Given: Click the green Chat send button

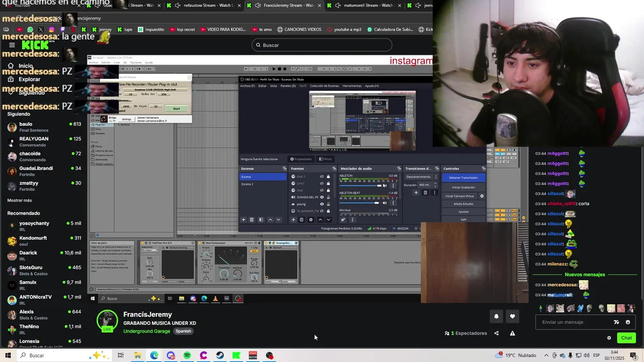Looking at the screenshot, I should (626, 338).
